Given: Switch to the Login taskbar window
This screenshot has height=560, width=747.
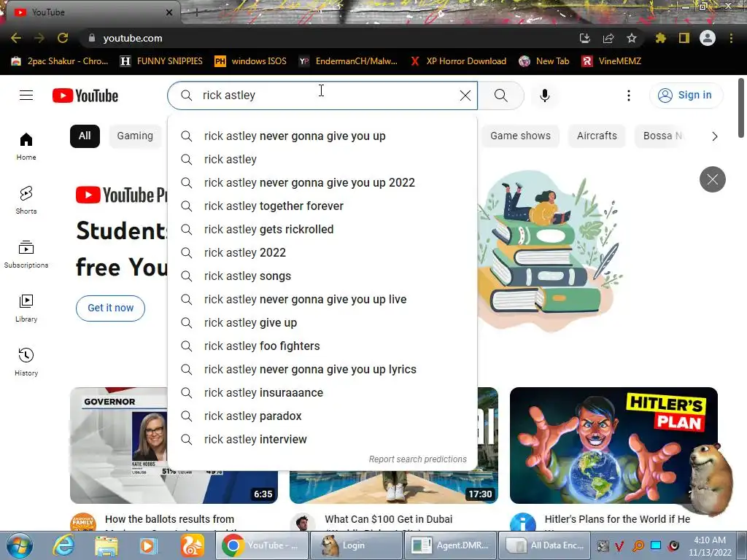Looking at the screenshot, I should tap(355, 545).
